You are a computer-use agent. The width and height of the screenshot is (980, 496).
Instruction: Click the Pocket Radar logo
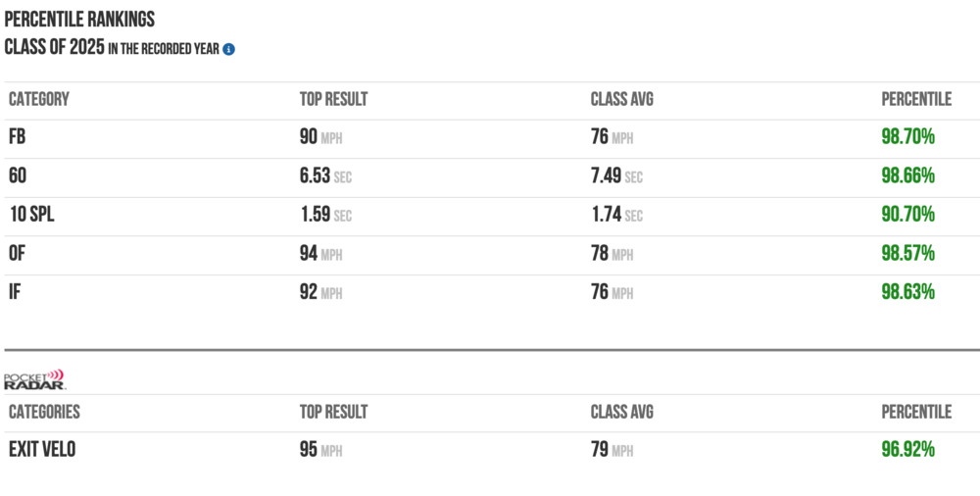tap(34, 380)
